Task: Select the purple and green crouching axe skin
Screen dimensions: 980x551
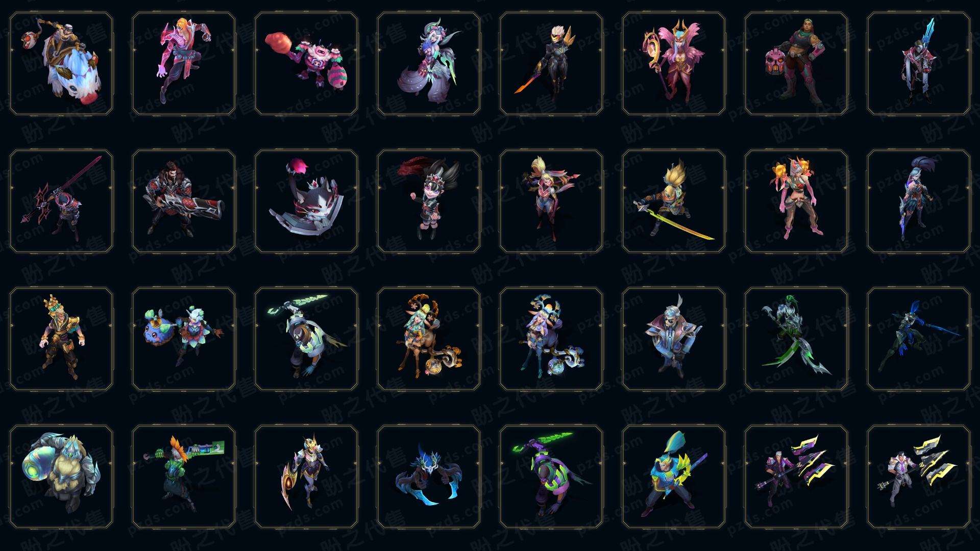Action: click(x=551, y=477)
